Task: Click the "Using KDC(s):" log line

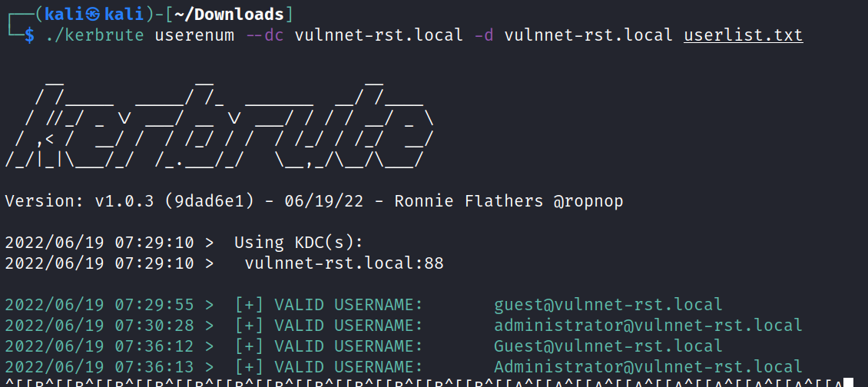Action: point(298,243)
